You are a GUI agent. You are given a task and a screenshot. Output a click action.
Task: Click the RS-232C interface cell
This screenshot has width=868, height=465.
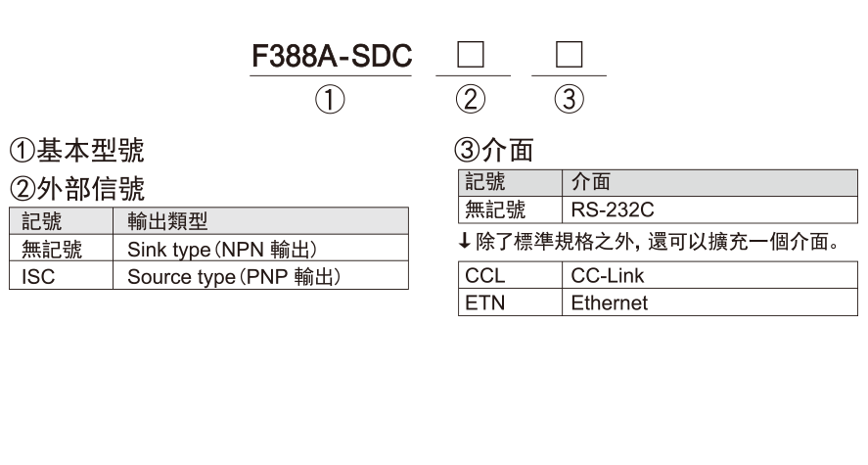(710, 209)
